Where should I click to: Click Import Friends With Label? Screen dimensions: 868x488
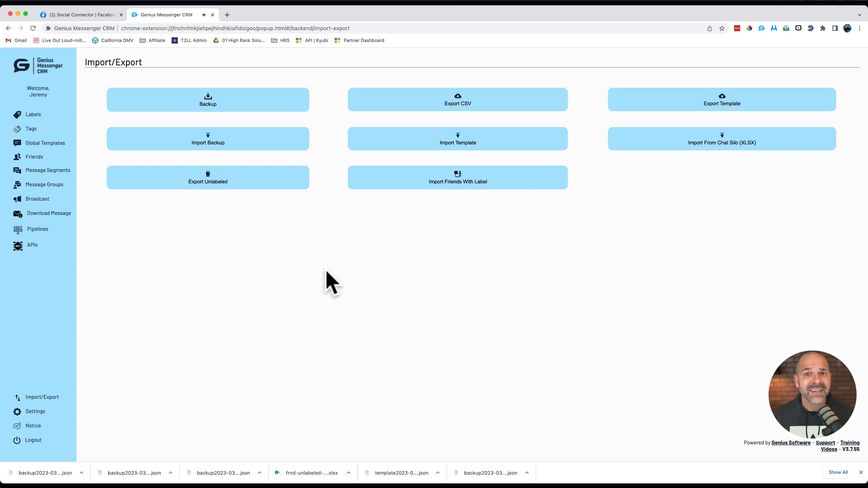click(458, 178)
